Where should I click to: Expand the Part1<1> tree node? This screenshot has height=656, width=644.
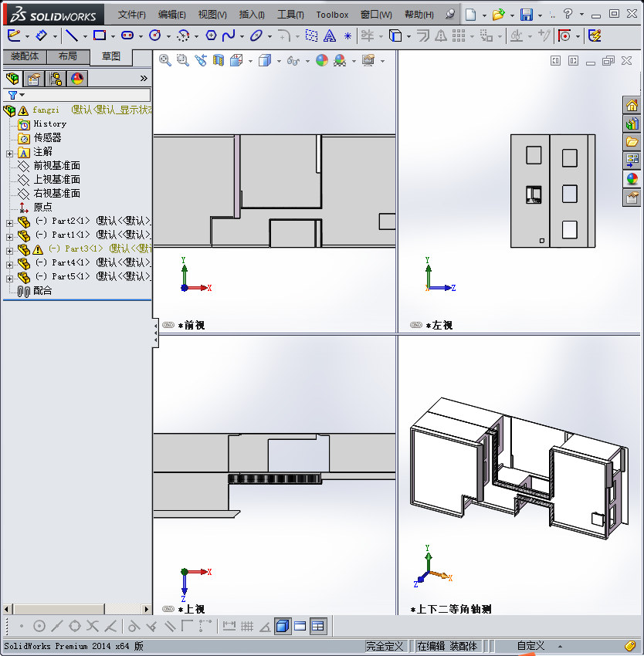click(x=9, y=237)
